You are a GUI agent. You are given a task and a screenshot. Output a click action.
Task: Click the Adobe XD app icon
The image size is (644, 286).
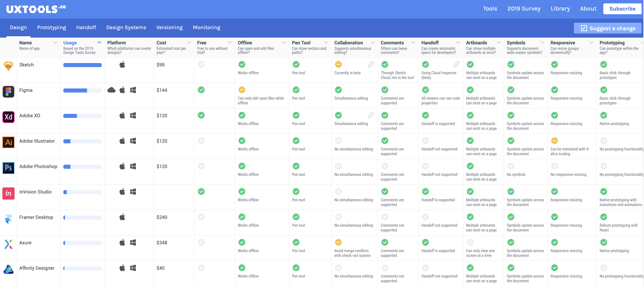coord(8,117)
